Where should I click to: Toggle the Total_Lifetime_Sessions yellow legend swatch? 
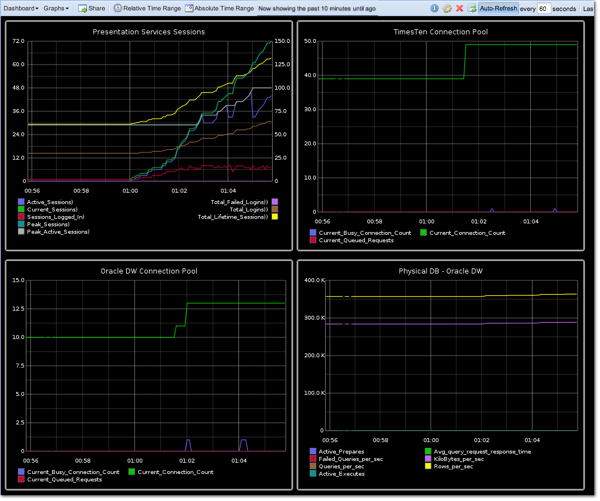[274, 216]
